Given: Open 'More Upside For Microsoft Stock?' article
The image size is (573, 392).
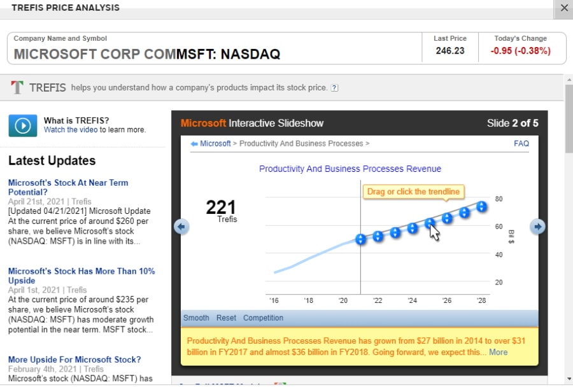Looking at the screenshot, I should click(74, 360).
